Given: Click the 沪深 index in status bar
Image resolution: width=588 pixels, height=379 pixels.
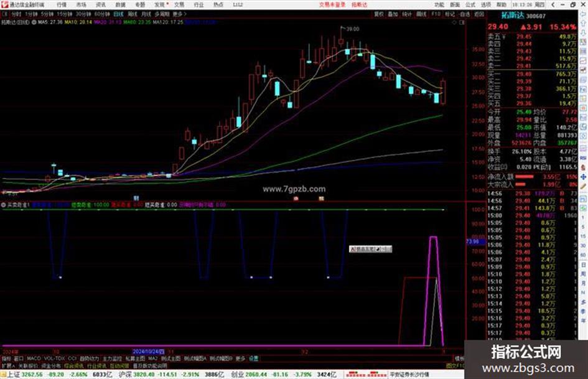Looking at the screenshot, I should tap(125, 375).
